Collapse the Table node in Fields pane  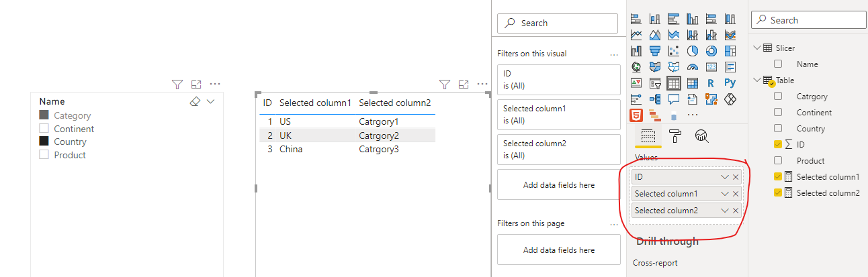coord(757,80)
